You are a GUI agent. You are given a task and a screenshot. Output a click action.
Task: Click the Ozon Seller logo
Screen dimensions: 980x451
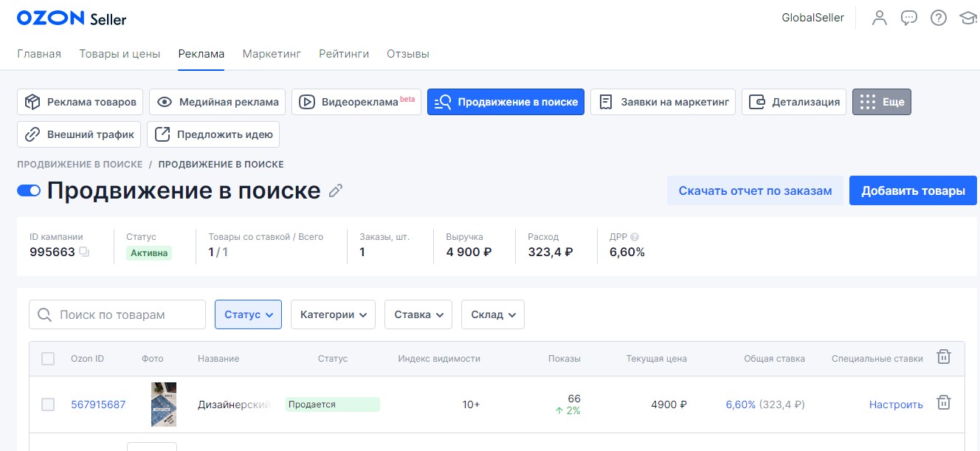click(x=72, y=18)
